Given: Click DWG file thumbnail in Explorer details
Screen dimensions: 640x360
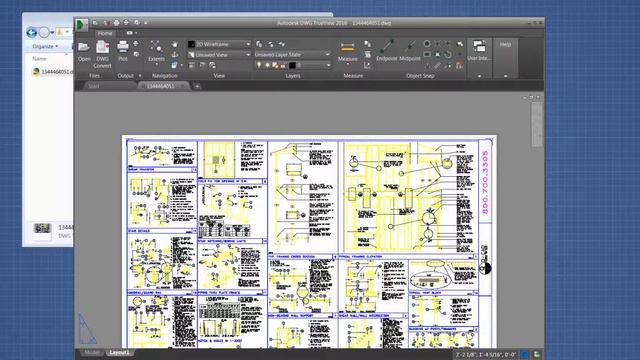Looking at the screenshot, I should (x=42, y=231).
